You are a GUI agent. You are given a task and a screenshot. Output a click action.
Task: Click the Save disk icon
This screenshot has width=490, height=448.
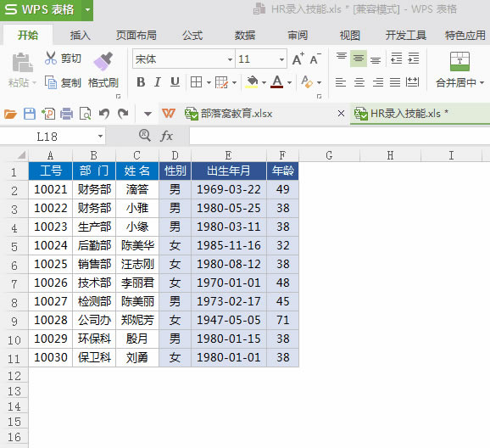(x=30, y=114)
